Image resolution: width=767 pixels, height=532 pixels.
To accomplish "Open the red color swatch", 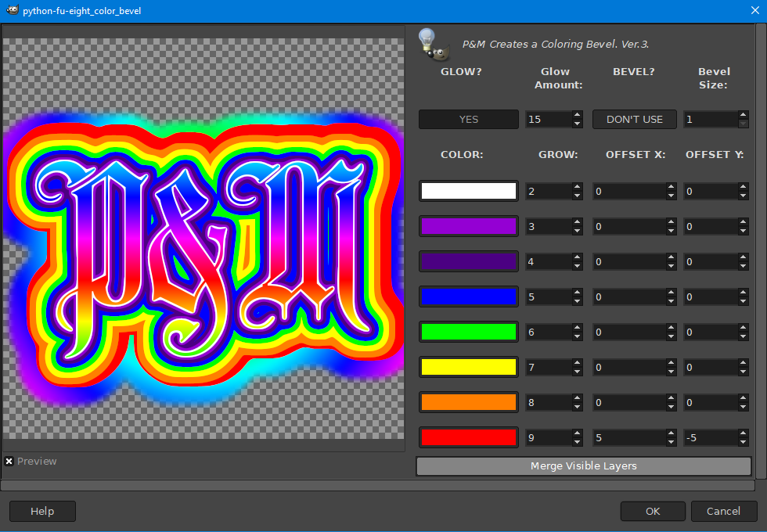I will tap(469, 437).
